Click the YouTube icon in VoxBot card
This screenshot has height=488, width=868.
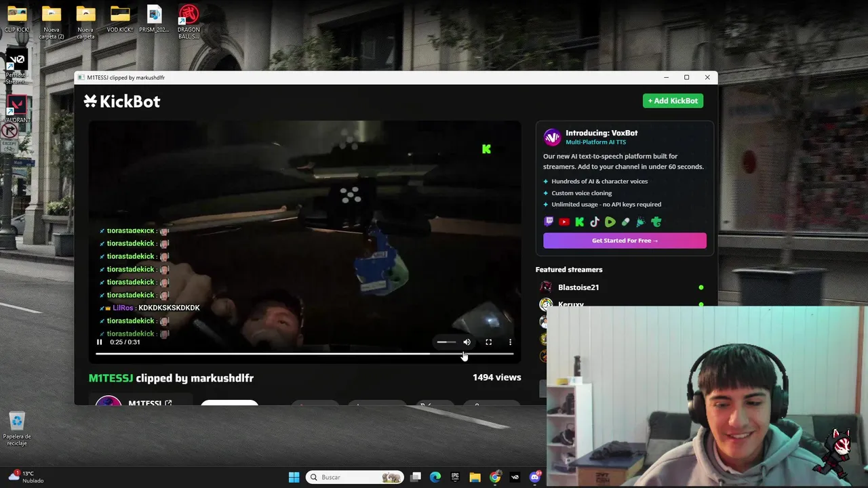tap(564, 222)
